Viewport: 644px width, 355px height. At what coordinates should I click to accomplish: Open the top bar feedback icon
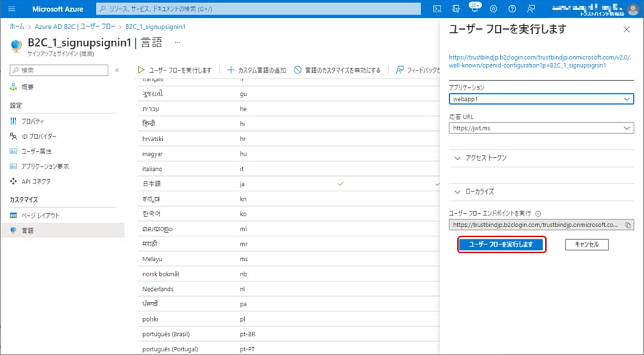tap(531, 9)
